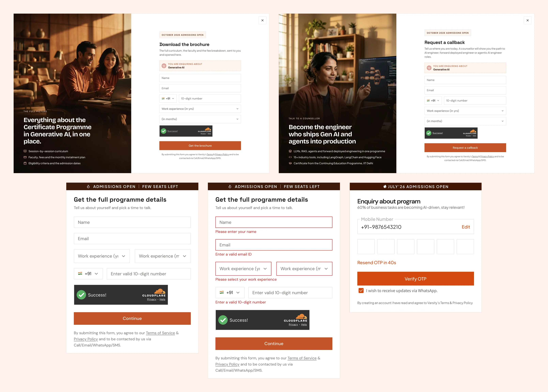Click Generative AI target icon in callback form
The image size is (548, 392).
(429, 68)
